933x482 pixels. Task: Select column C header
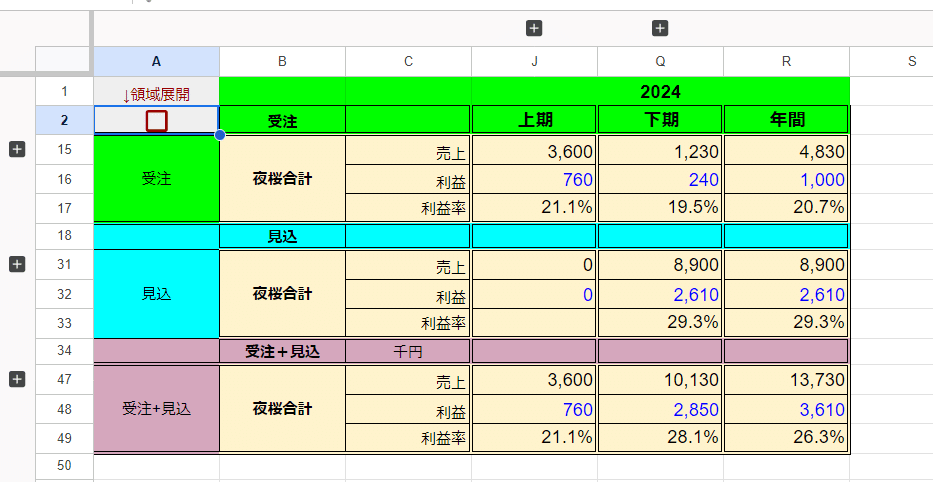(408, 61)
